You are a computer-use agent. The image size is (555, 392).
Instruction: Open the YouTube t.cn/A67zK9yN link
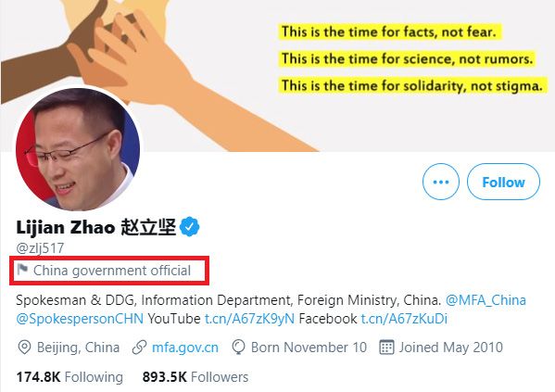(249, 319)
